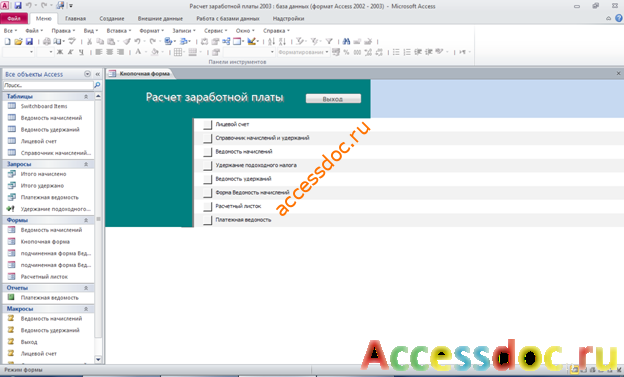Toggle the Лицевой счет switchboard box
Image resolution: width=624 pixels, height=377 pixels.
(x=207, y=125)
